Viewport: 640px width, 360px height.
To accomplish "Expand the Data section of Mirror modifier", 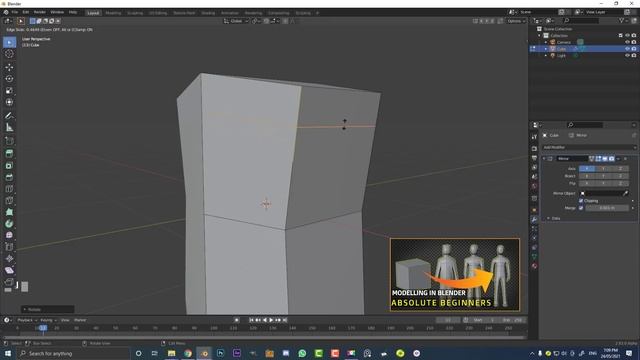I will click(x=548, y=218).
